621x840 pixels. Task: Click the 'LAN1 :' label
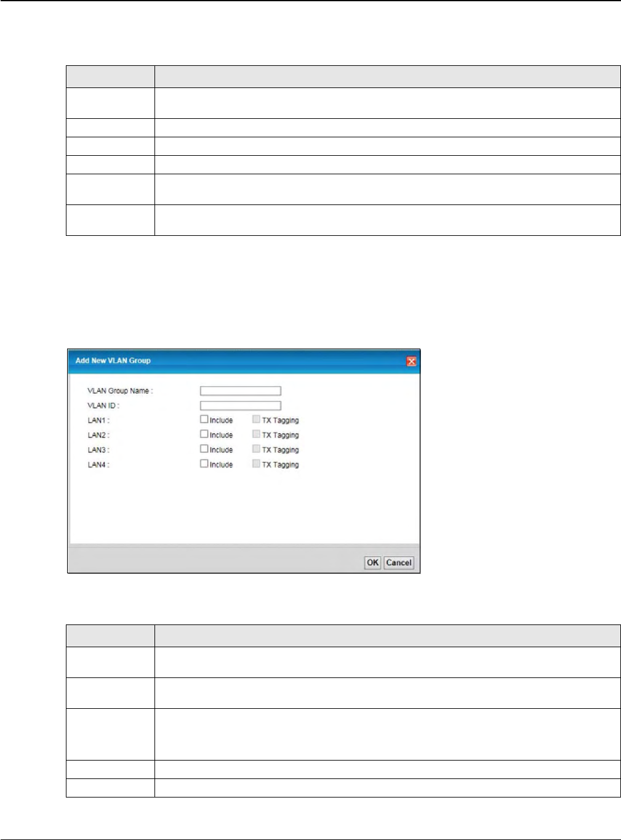coord(98,421)
